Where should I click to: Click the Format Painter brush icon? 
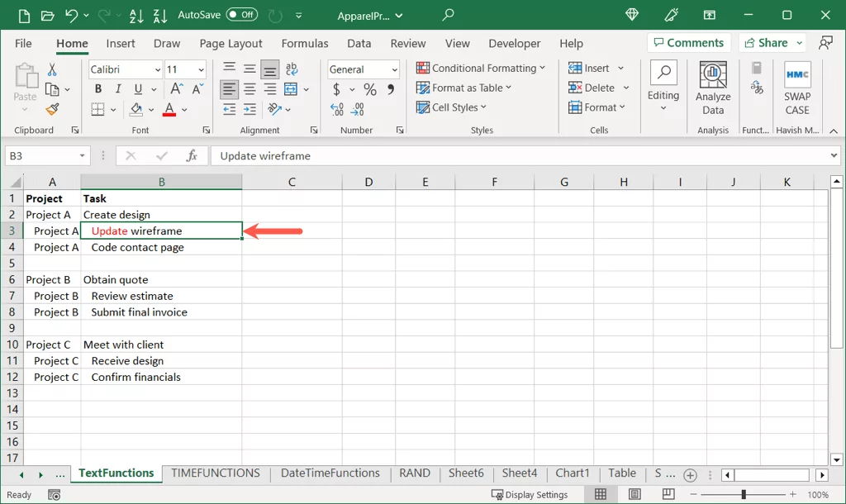click(52, 109)
